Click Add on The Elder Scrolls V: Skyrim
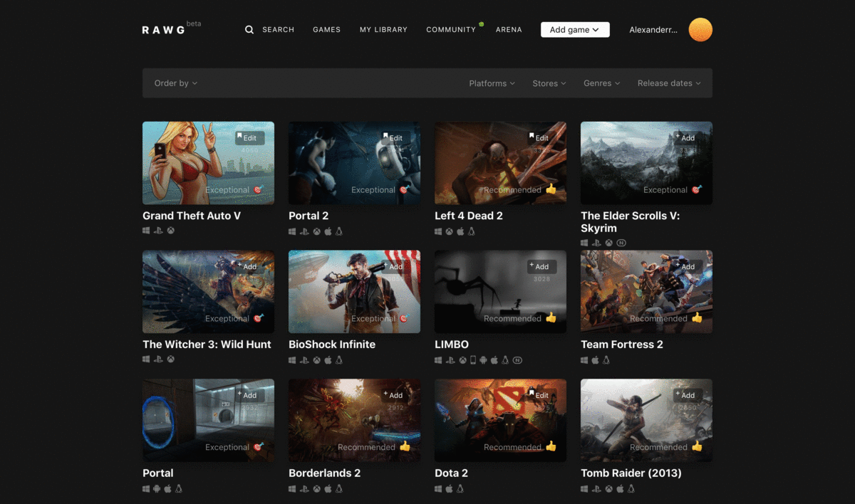This screenshot has height=504, width=855. click(x=688, y=138)
